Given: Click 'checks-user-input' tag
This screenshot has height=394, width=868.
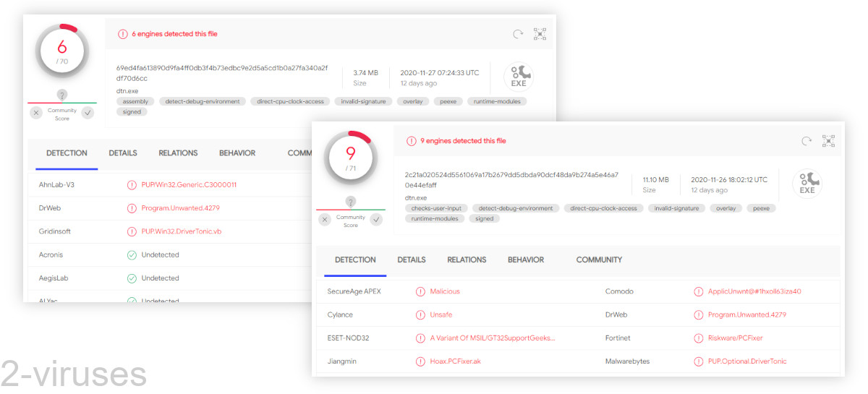Looking at the screenshot, I should coord(436,208).
